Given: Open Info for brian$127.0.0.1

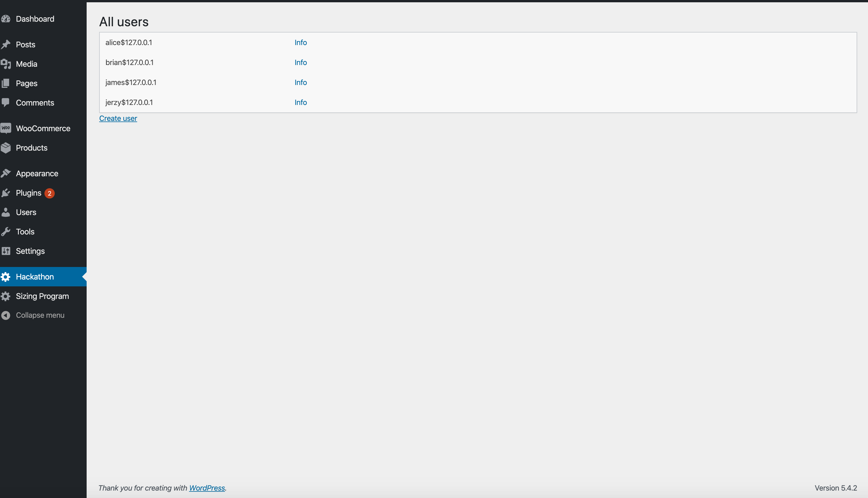Looking at the screenshot, I should click(x=300, y=62).
